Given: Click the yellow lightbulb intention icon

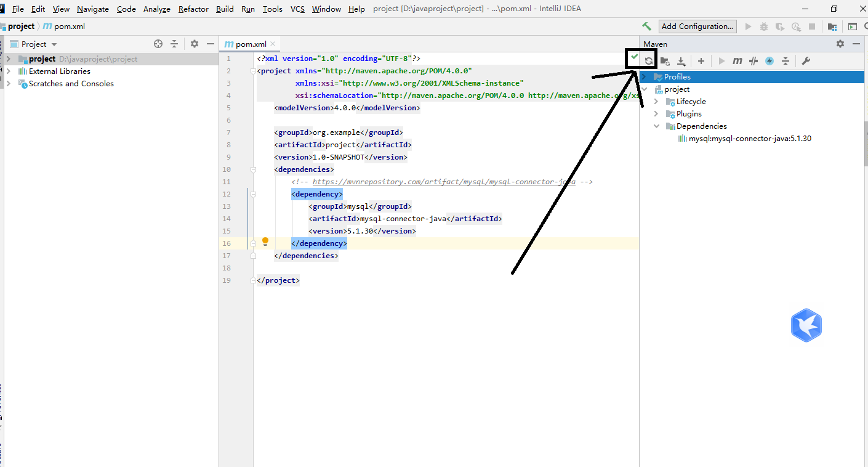Looking at the screenshot, I should 265,242.
